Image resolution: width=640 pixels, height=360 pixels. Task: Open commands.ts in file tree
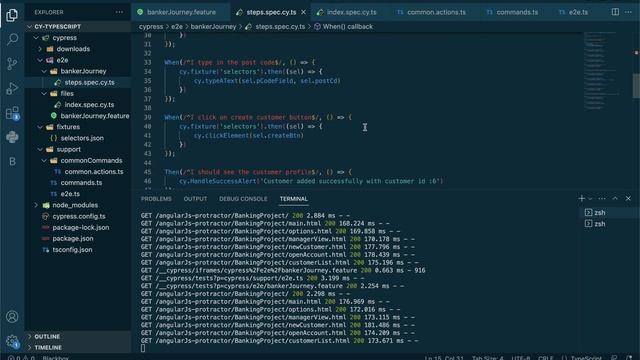click(x=78, y=182)
